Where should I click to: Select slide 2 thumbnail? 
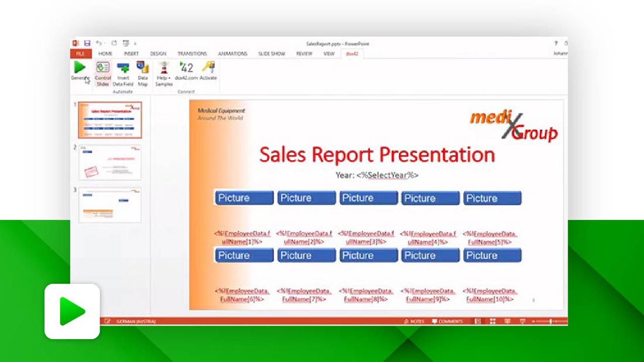[110, 163]
